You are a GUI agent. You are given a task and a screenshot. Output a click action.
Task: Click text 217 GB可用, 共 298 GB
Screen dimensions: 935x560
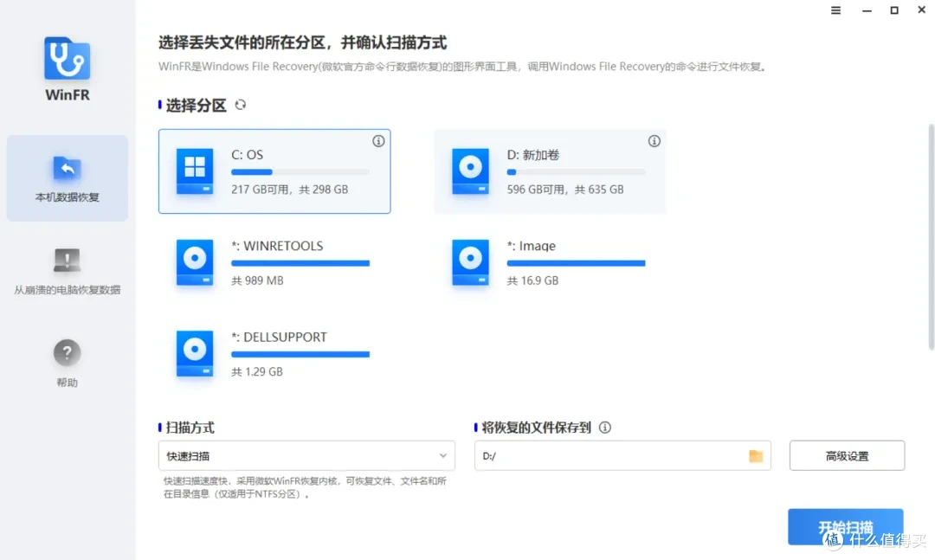[x=290, y=190]
